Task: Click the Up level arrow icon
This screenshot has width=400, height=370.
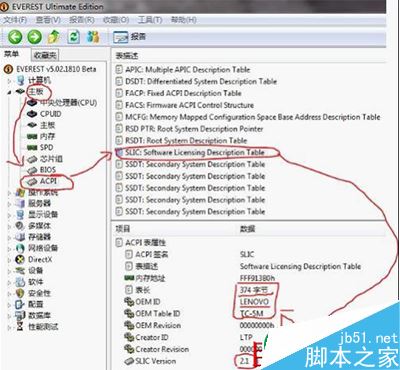Action: tap(54, 37)
